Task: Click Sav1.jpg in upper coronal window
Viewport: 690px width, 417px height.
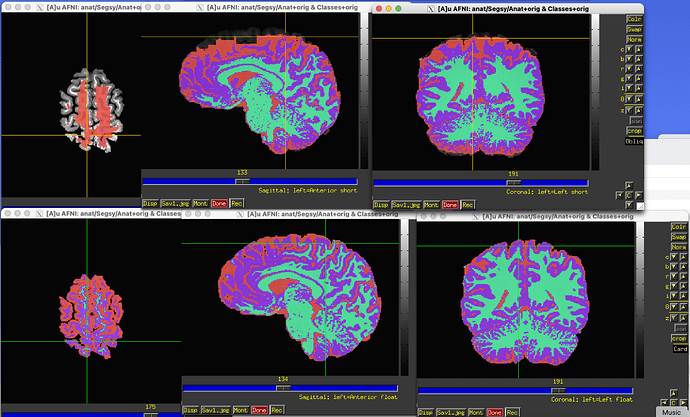Action: 406,205
